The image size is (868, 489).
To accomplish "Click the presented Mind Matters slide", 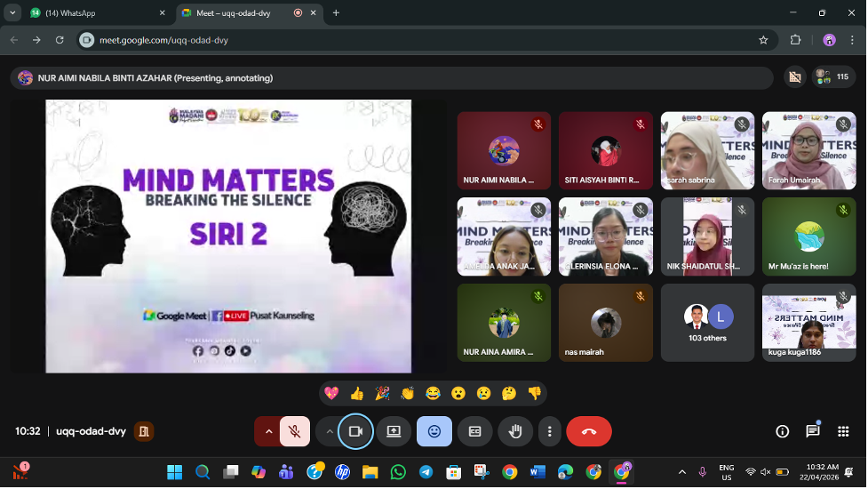I will (228, 236).
